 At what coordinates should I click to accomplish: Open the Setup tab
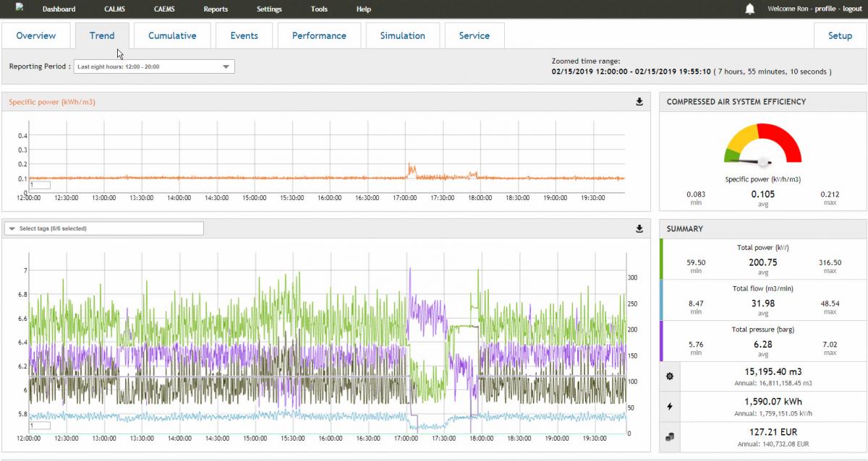840,35
